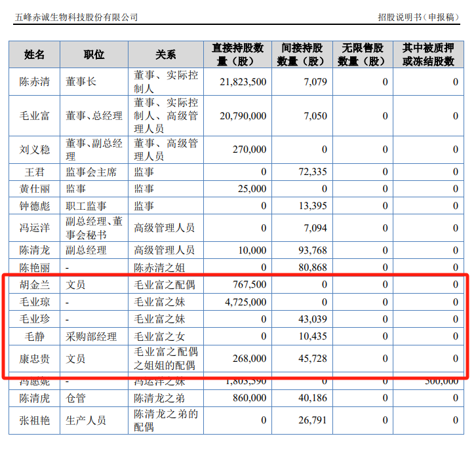Click the indirect shares value 7,050
The height and width of the screenshot is (451, 476).
pos(315,116)
